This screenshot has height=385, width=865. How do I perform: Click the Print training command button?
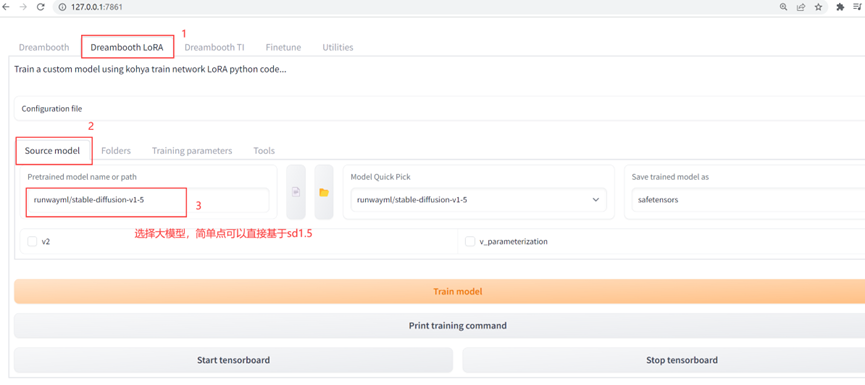tap(439, 325)
